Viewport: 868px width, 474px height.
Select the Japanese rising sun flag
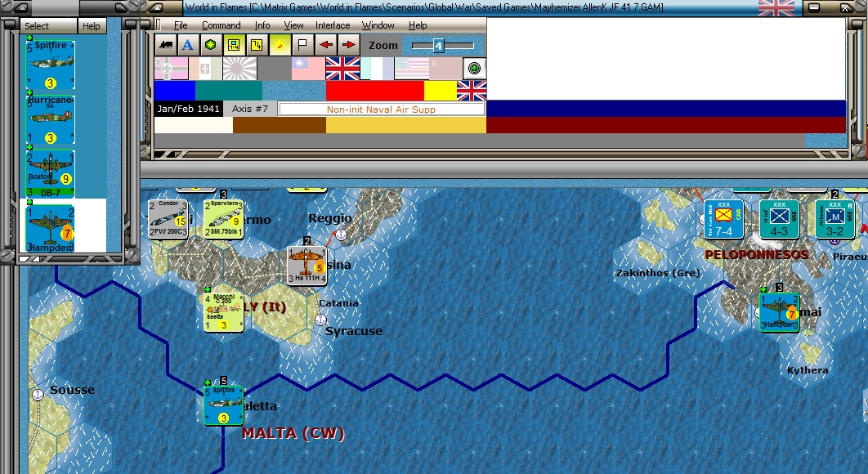pos(239,69)
